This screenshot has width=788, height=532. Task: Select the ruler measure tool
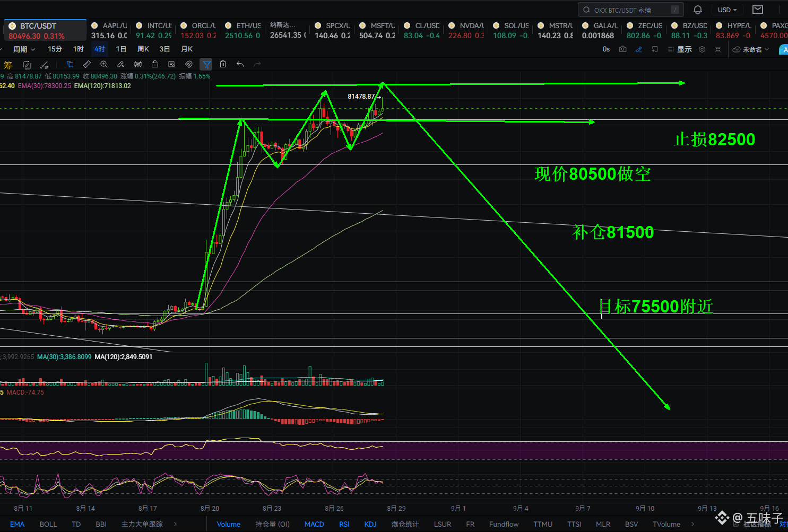tap(87, 64)
